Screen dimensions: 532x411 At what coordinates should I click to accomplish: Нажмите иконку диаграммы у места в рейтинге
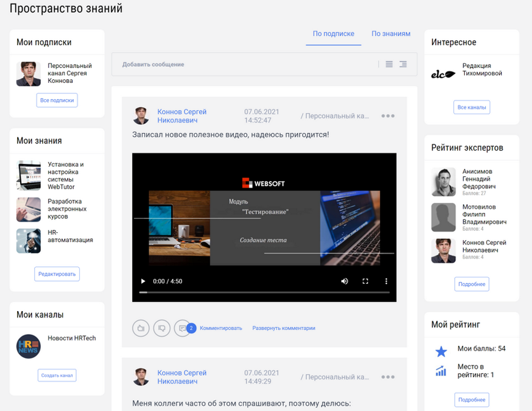(x=440, y=371)
